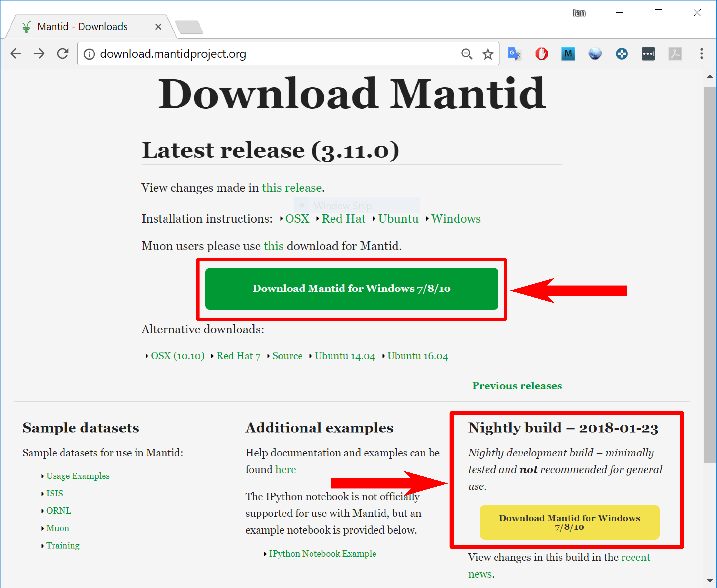Open the Red Hat 7 alternative download
This screenshot has height=588, width=717.
click(238, 356)
